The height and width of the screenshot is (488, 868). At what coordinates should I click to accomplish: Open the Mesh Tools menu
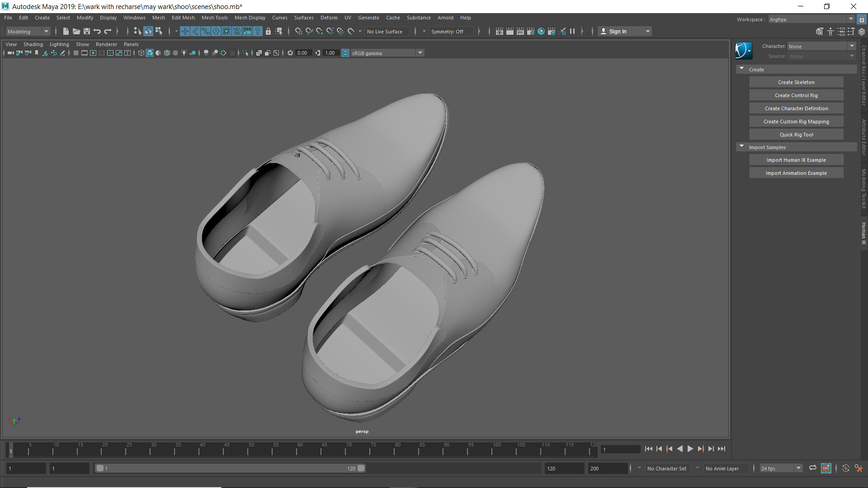click(214, 18)
